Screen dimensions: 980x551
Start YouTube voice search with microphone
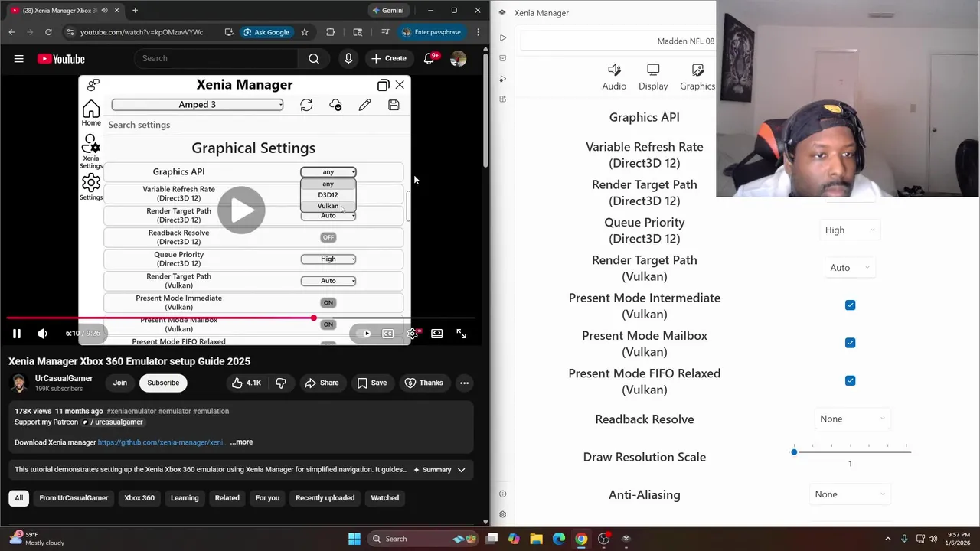(x=348, y=58)
